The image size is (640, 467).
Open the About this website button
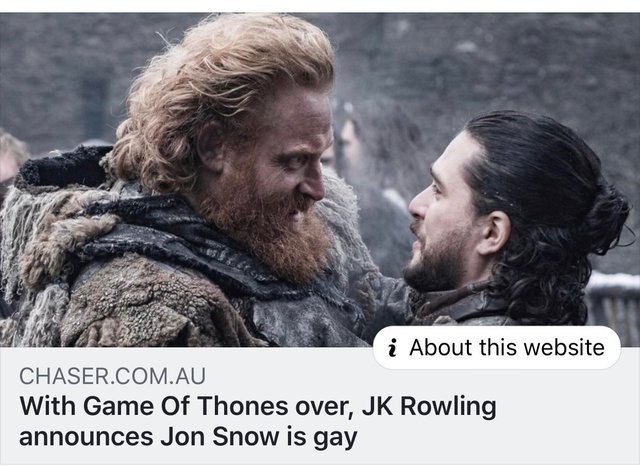[x=497, y=348]
